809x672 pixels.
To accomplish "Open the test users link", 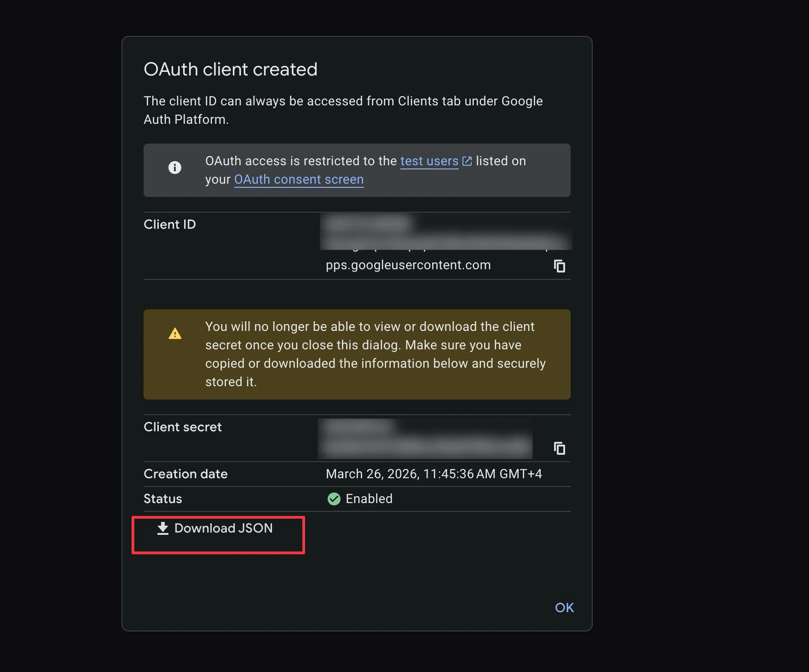I will pyautogui.click(x=429, y=161).
